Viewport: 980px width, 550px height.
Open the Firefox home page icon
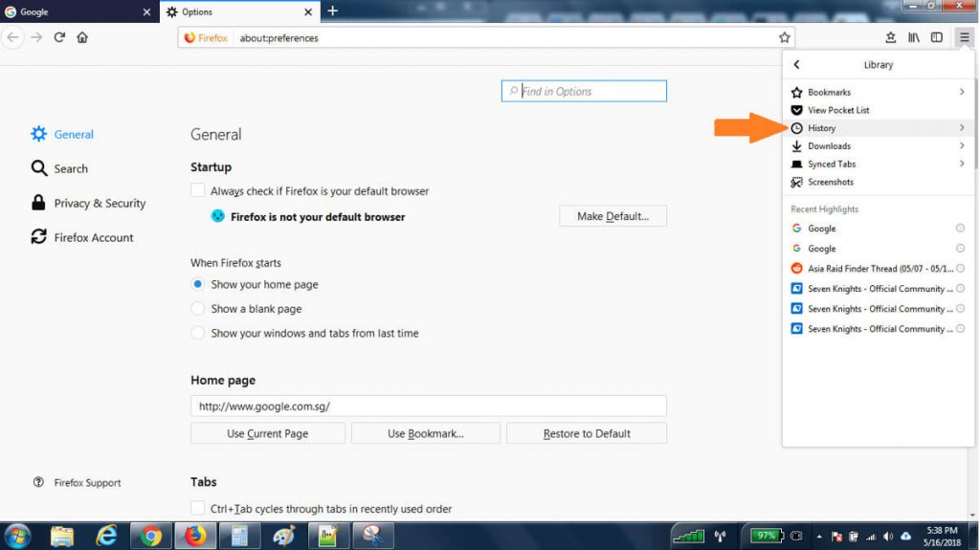pyautogui.click(x=82, y=37)
